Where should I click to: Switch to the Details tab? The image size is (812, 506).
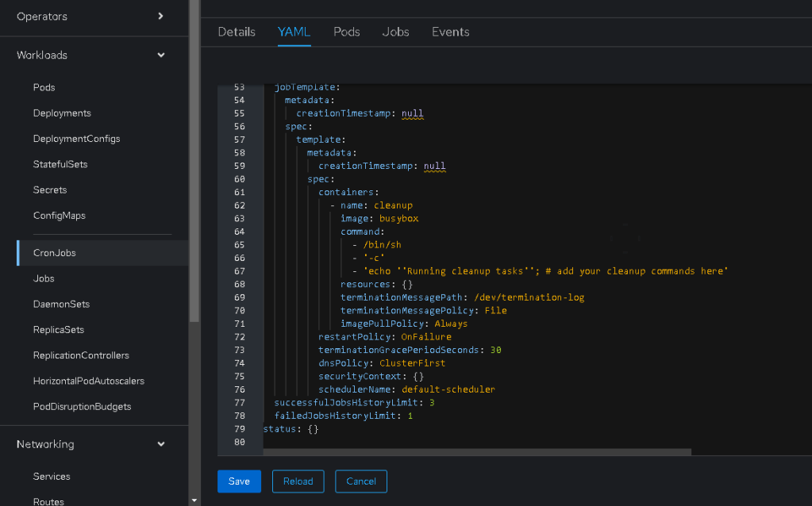(x=237, y=32)
